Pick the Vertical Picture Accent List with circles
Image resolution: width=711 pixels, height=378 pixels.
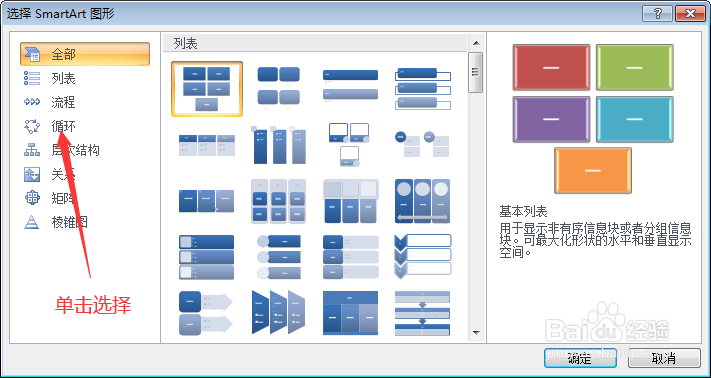pos(278,257)
